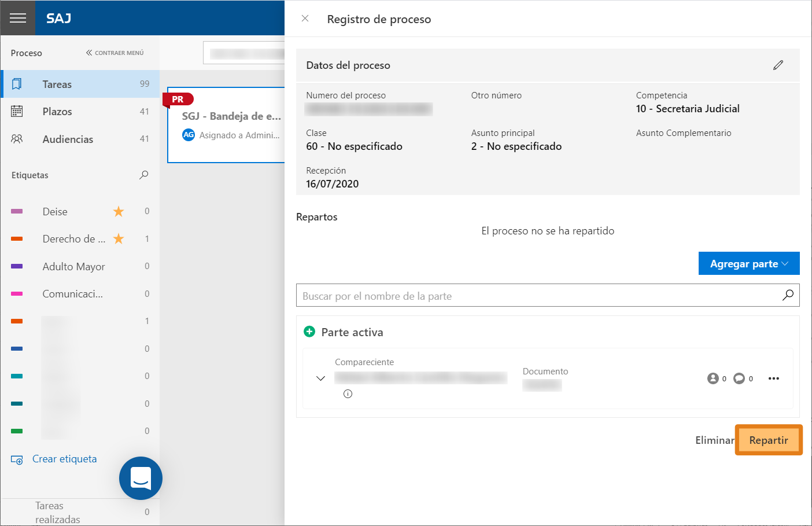
Task: Click '10 - Secretaria Judicial' text
Action: point(688,109)
